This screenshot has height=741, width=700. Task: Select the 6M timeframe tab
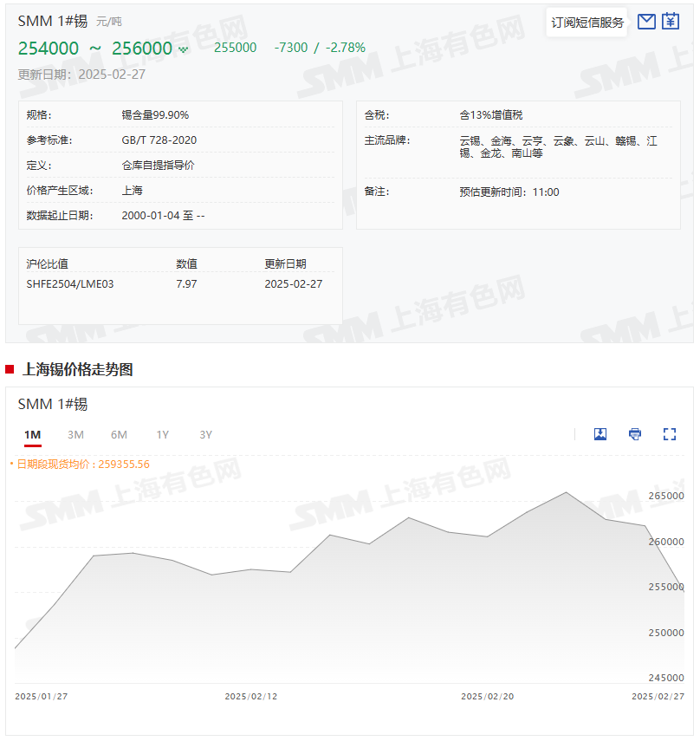coord(118,434)
